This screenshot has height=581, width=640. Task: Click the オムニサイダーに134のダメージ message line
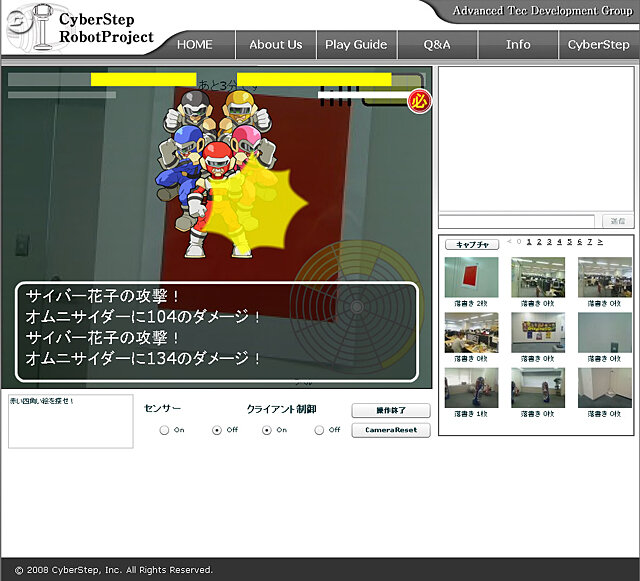[x=143, y=358]
